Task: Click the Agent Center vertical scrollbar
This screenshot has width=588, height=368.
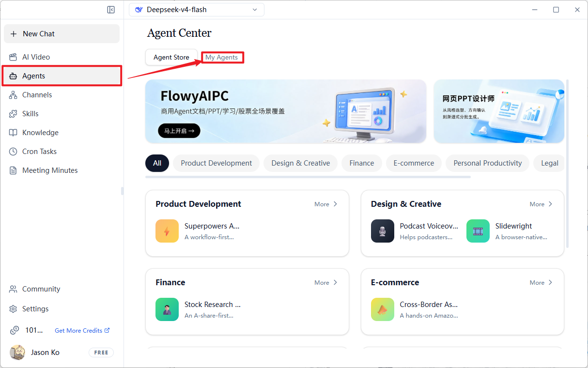Action: [x=567, y=164]
